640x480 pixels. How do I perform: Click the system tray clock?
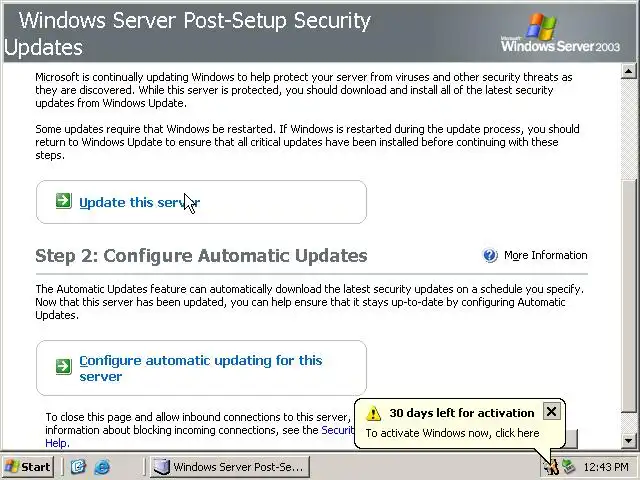[606, 466]
